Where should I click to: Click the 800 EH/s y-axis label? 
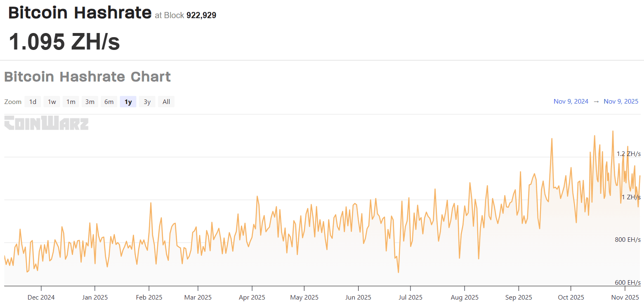click(627, 240)
